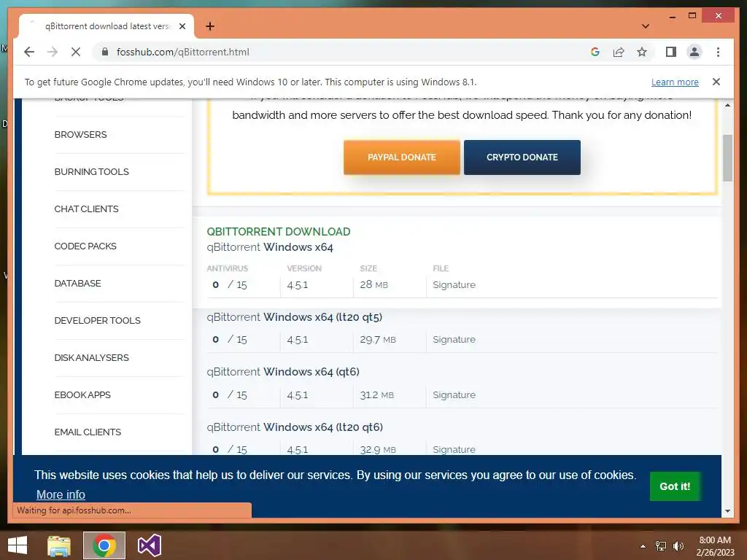Go back to the previous page

pyautogui.click(x=29, y=52)
